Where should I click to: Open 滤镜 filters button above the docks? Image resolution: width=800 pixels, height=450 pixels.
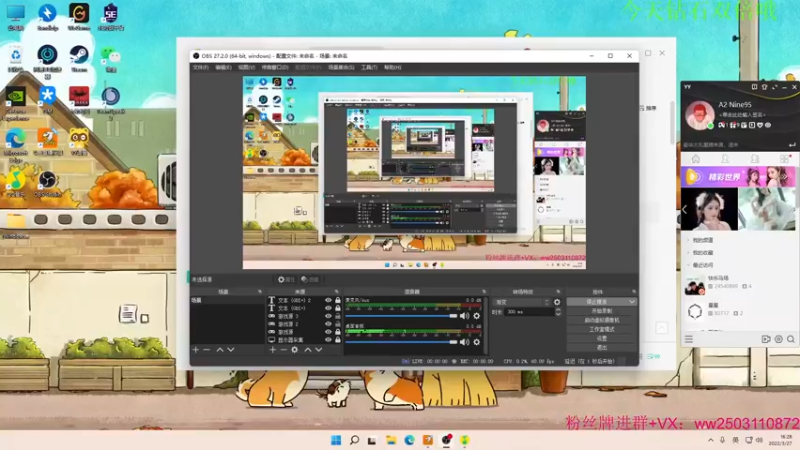(x=310, y=280)
